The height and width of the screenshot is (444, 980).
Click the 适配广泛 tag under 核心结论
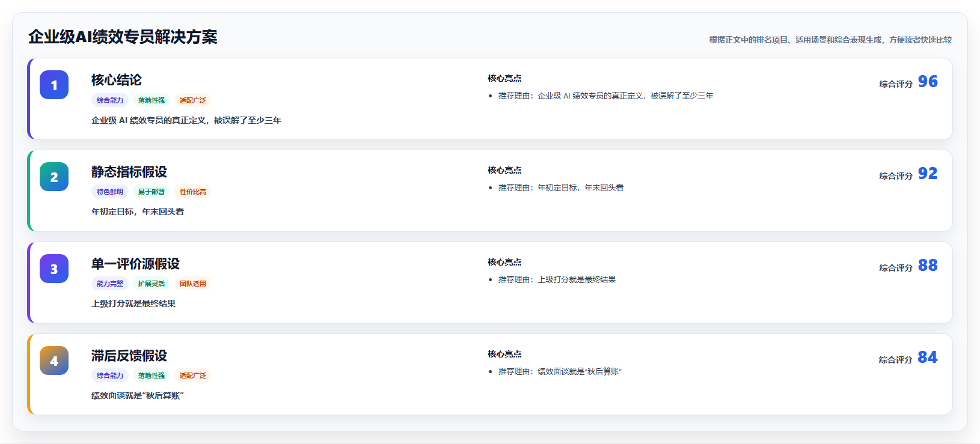[193, 100]
